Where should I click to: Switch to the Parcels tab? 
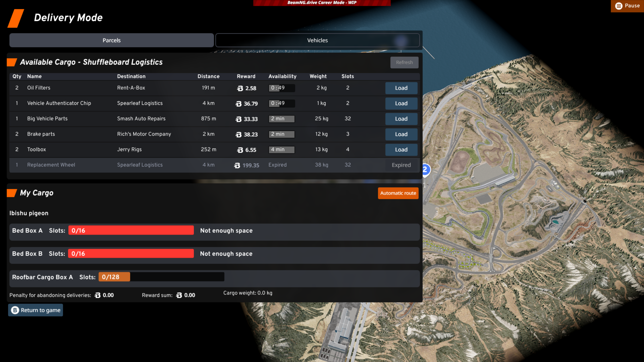pos(111,40)
